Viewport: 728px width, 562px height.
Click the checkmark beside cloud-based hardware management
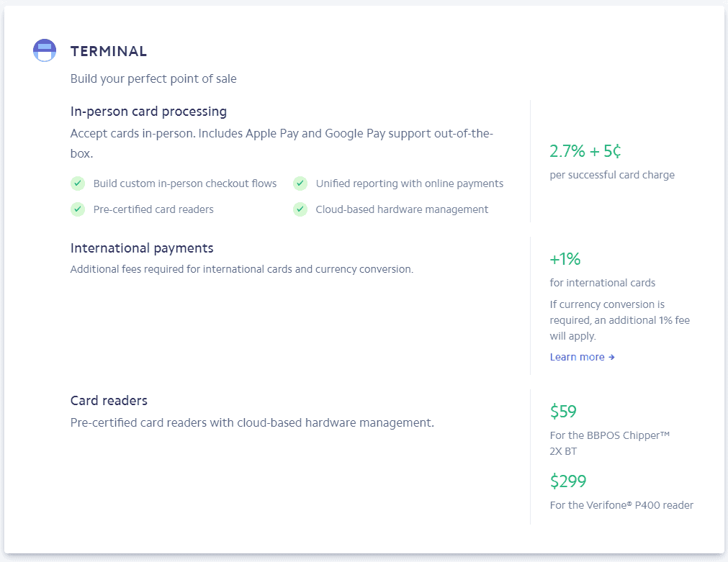coord(300,209)
